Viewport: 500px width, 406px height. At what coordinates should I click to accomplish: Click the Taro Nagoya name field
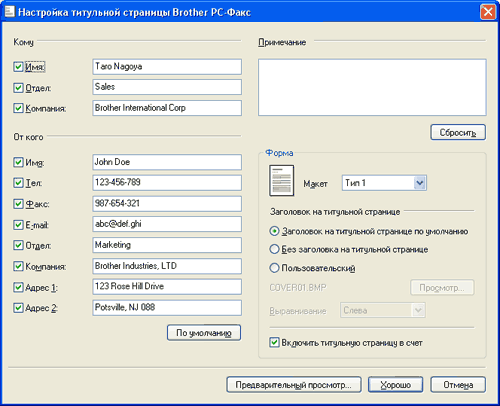tap(167, 67)
